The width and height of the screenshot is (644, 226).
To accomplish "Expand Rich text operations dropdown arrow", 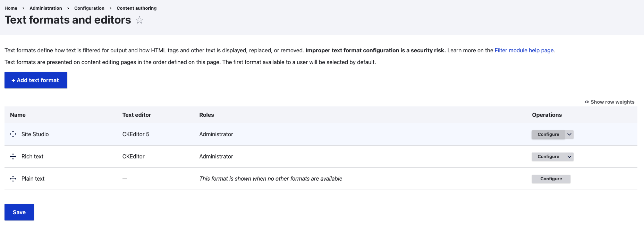I will [569, 157].
